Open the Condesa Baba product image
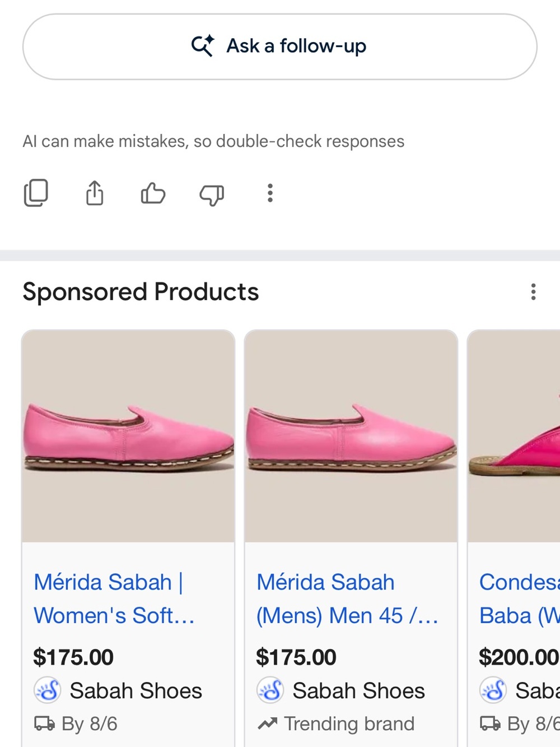 pos(514,436)
